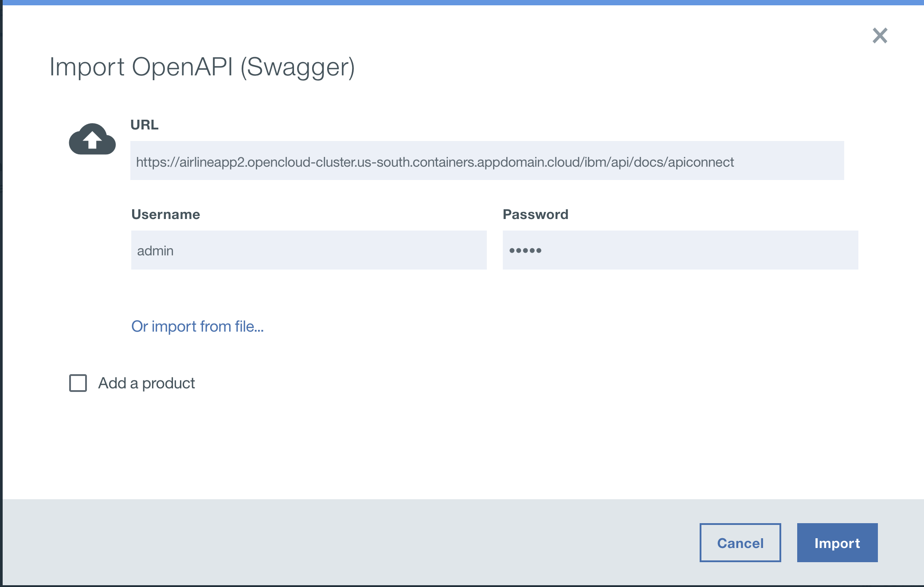924x587 pixels.
Task: Click the Username label text
Action: point(165,215)
